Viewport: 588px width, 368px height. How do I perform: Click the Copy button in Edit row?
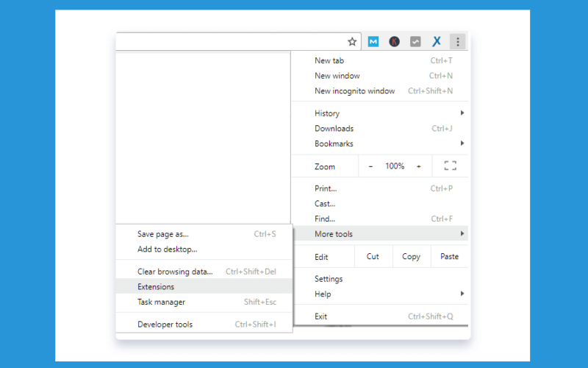pyautogui.click(x=411, y=256)
